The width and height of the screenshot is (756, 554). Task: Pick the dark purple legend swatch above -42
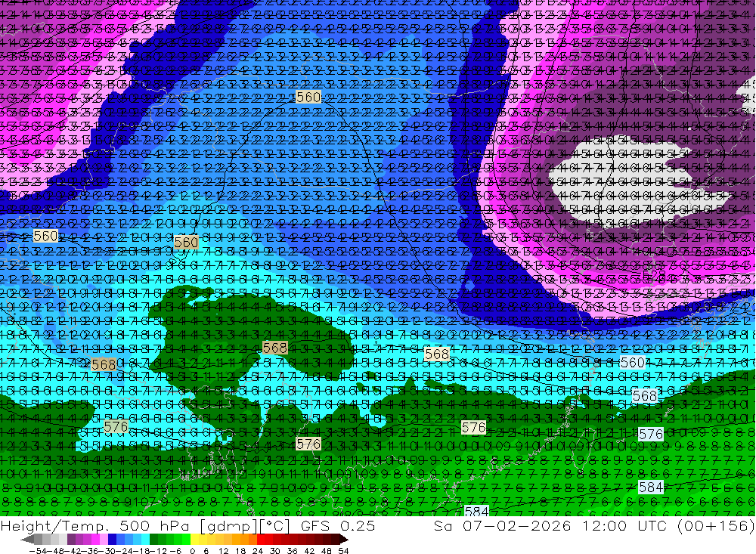pyautogui.click(x=71, y=540)
